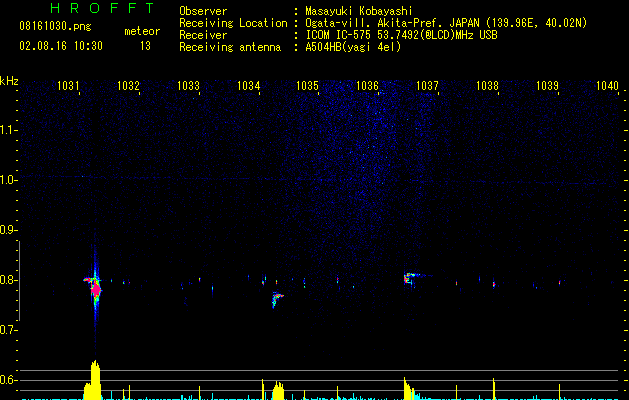This screenshot has height=400, width=629.
Task: Click the ICOM IC-575 receiver text
Action: [x=401, y=35]
